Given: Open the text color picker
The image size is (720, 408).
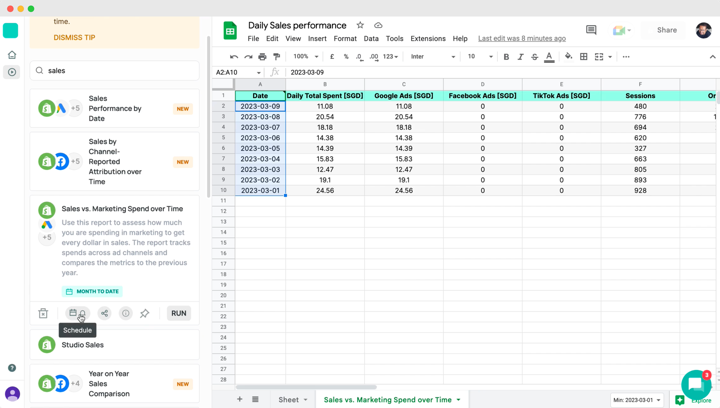Looking at the screenshot, I should pos(549,57).
